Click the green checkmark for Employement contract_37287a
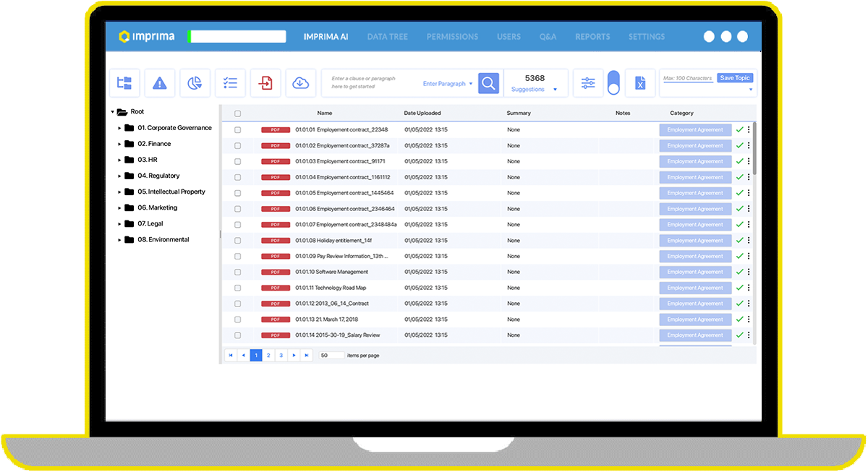This screenshot has height=472, width=868. pos(739,145)
